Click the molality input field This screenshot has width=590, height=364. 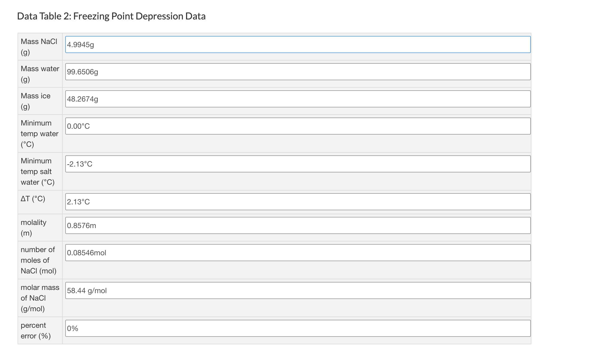click(x=298, y=225)
